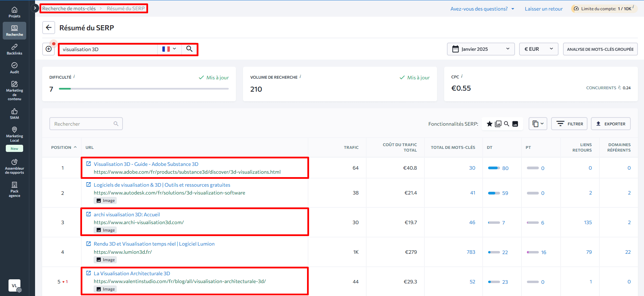Open the Recherche sidebar section
This screenshot has width=644, height=296.
[x=14, y=31]
